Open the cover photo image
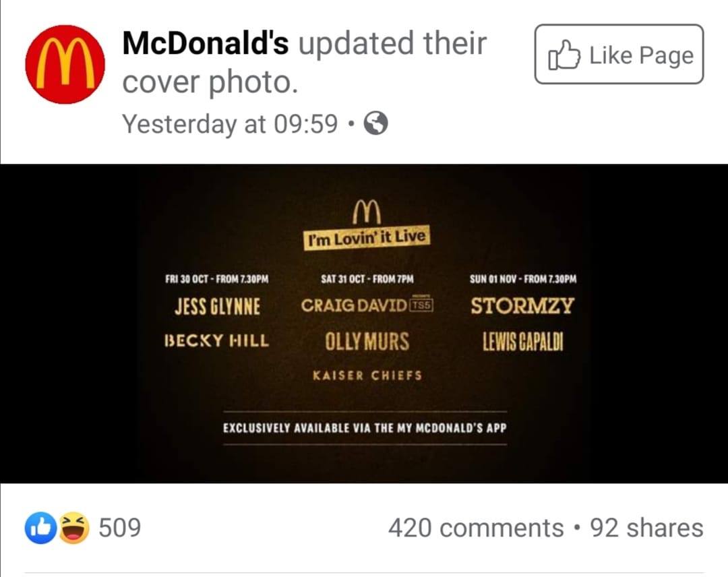The height and width of the screenshot is (577, 728). 364,324
